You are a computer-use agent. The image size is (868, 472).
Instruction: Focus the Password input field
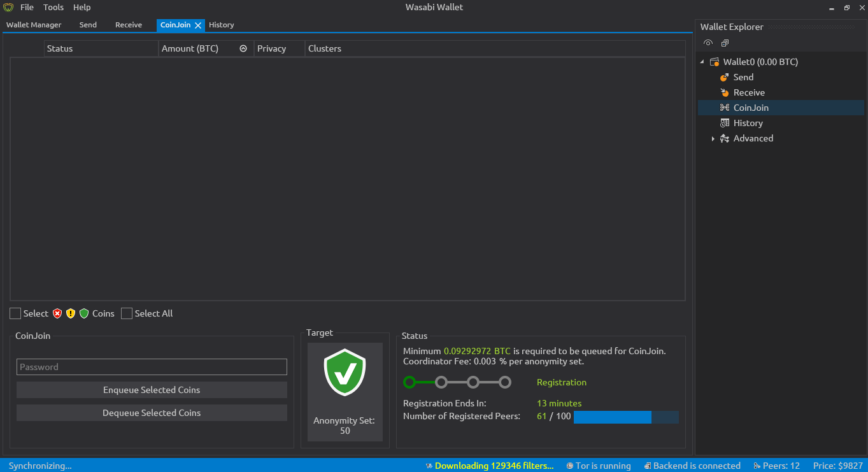(x=152, y=367)
